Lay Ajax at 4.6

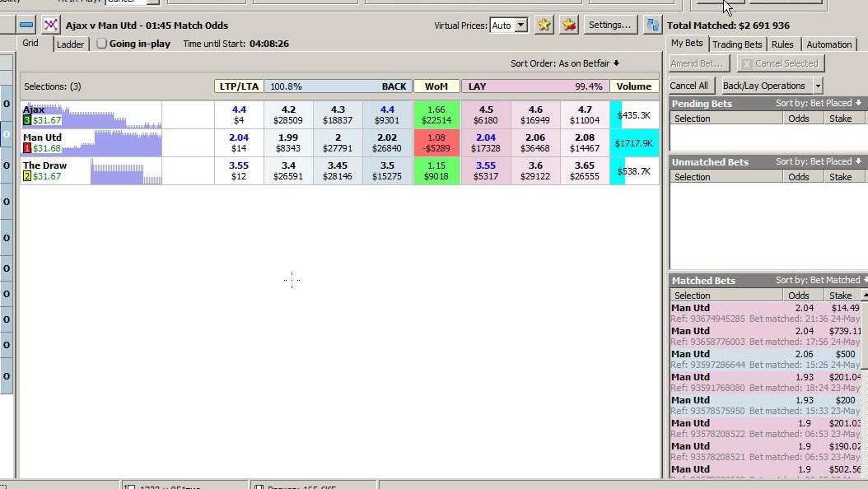tap(535, 114)
